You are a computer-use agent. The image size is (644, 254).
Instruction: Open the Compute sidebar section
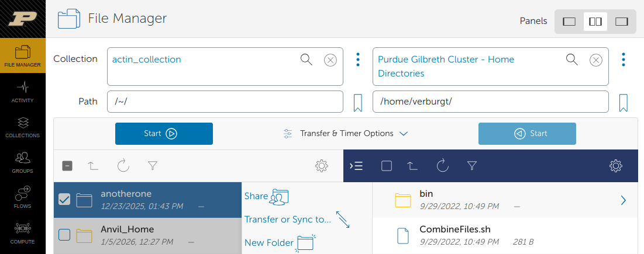click(x=23, y=234)
